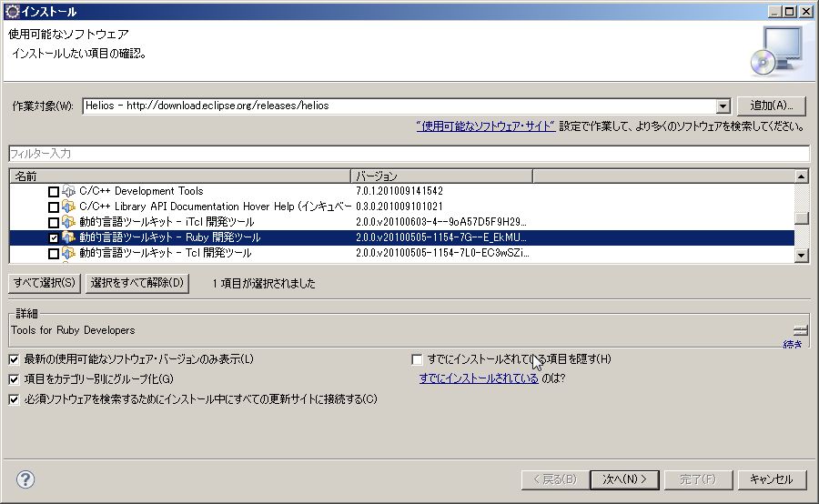The width and height of the screenshot is (819, 504).
Task: Click the iTcl 開発ツール feature icon
Action: tap(68, 222)
